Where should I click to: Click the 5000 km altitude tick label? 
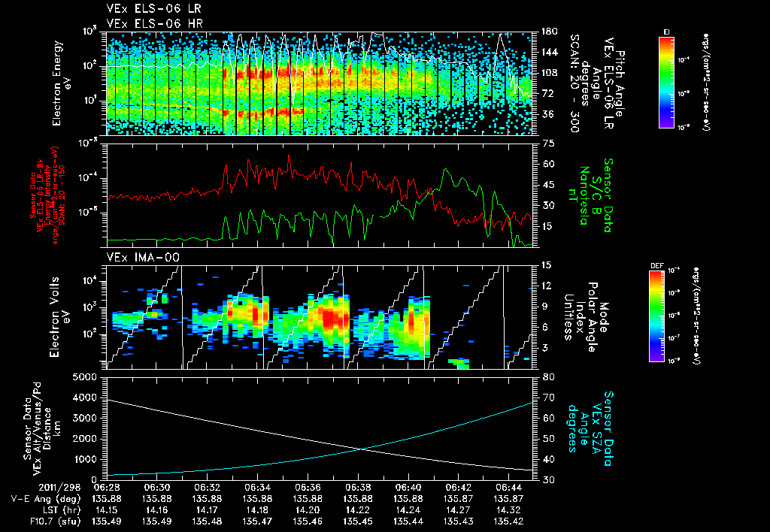[x=84, y=377]
